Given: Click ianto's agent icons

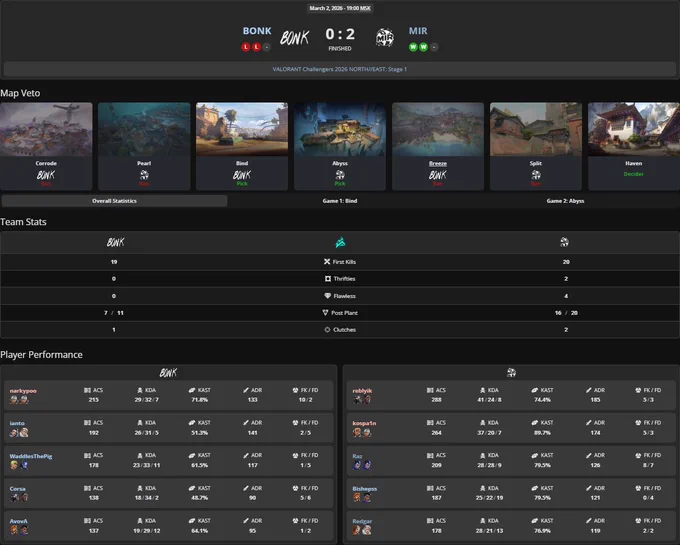Looking at the screenshot, I should pos(19,432).
